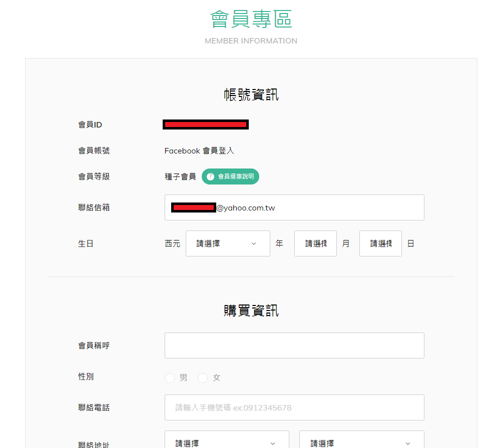Click the 聯絡電話 phone number input field
The image size is (504, 448).
coord(294,407)
